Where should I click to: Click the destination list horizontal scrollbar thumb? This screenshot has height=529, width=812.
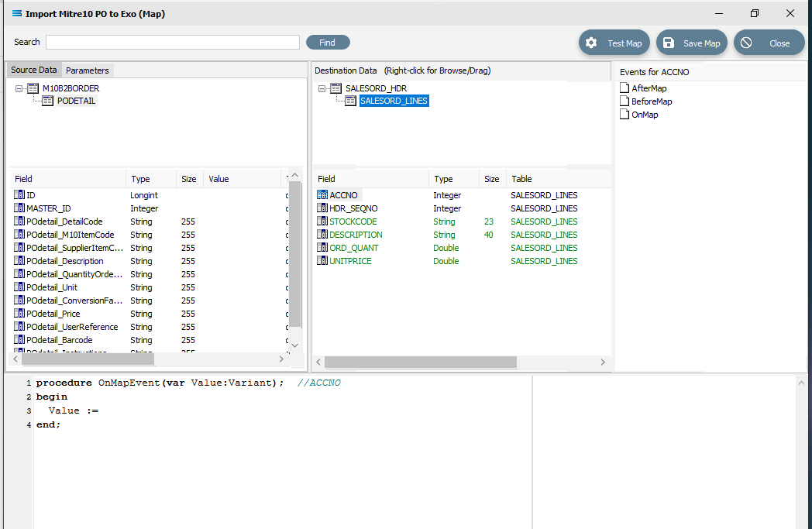click(421, 362)
